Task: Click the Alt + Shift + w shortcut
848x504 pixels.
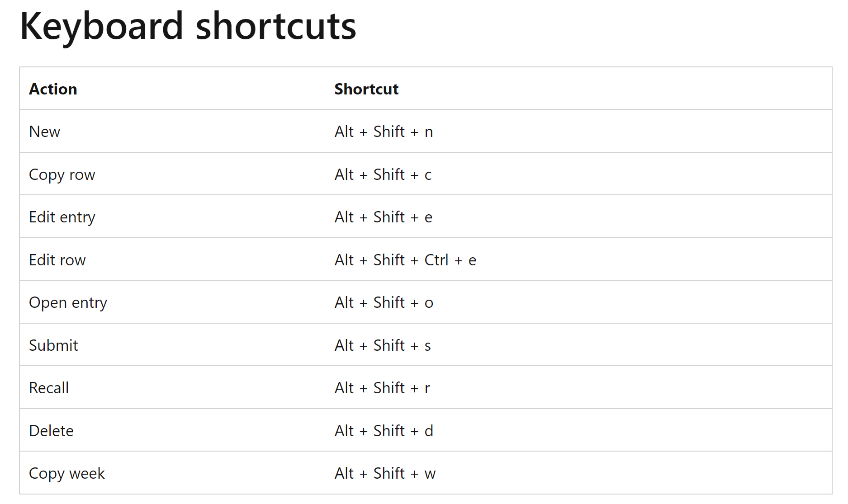Action: point(385,473)
